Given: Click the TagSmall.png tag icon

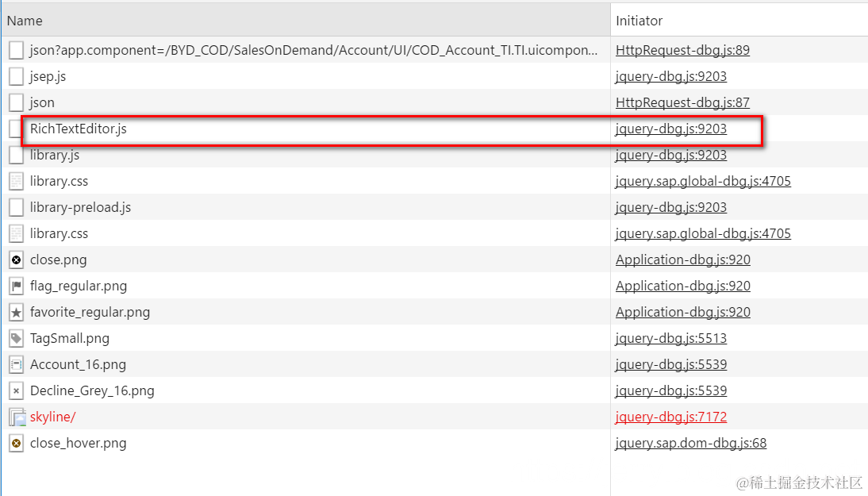Looking at the screenshot, I should click(16, 338).
